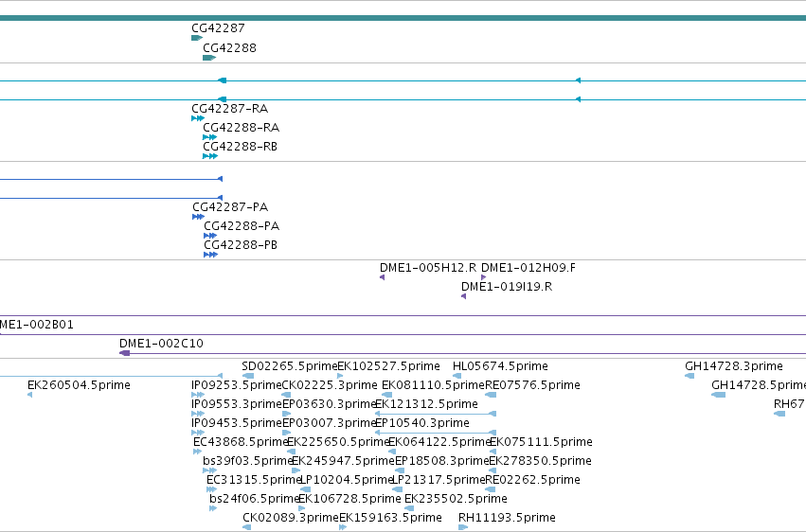Select the ME1-002B01 clone label
This screenshot has height=532, width=806.
pyautogui.click(x=37, y=325)
